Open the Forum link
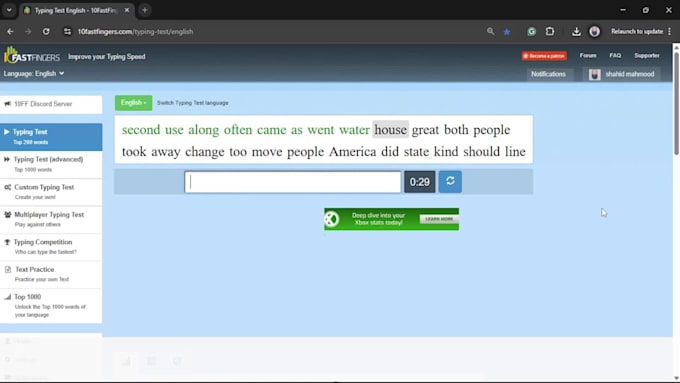This screenshot has width=680, height=383. (588, 56)
